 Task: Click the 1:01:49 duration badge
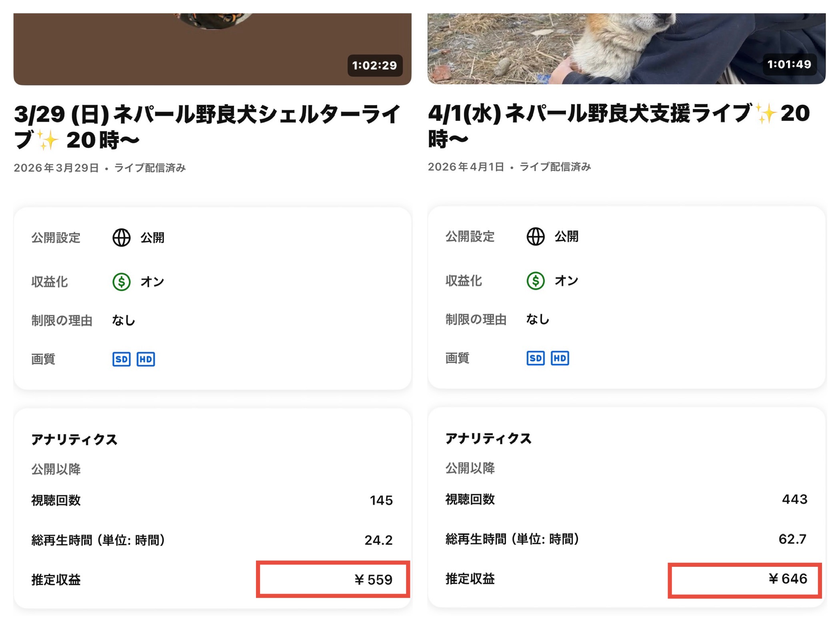(789, 64)
